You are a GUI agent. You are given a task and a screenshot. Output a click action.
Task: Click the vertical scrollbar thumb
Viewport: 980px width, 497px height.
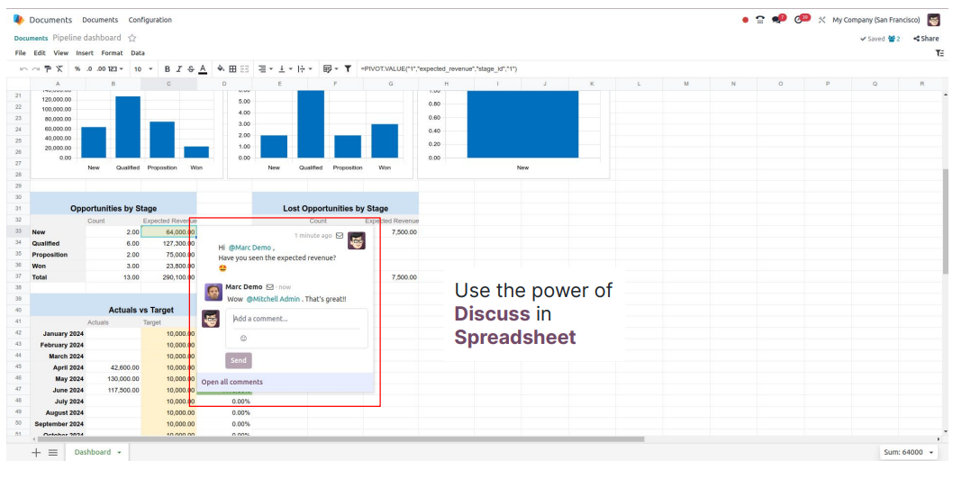945,221
